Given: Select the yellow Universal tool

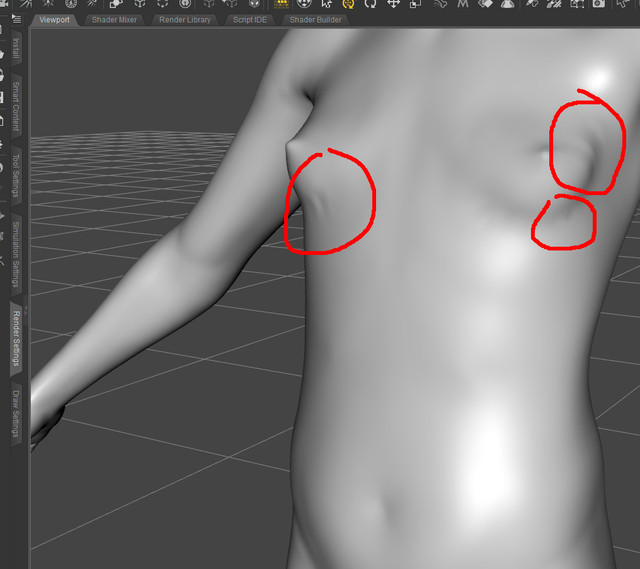Looking at the screenshot, I should click(348, 4).
